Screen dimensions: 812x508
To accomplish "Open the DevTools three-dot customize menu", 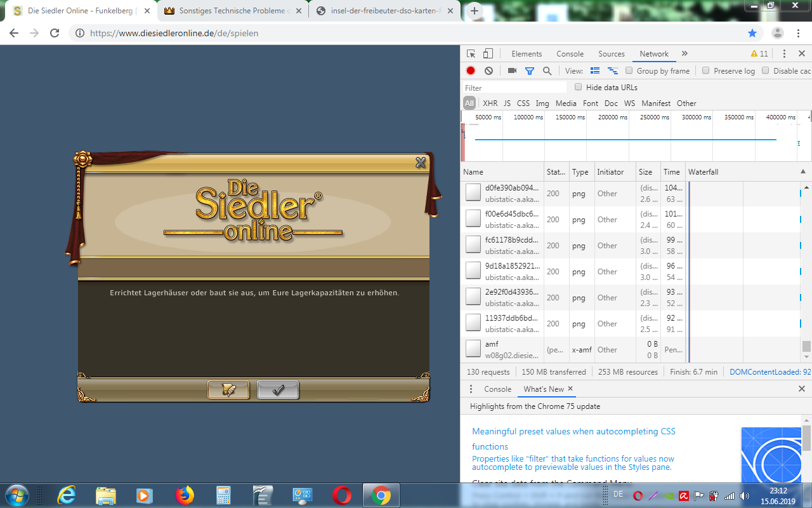I will click(784, 54).
